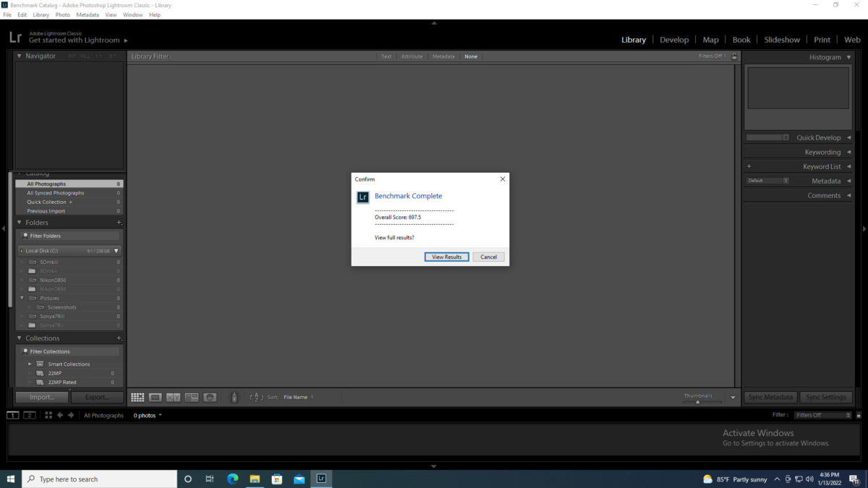Open the Metadata menu in menu bar
Viewport: 868px width, 488px height.
point(88,14)
